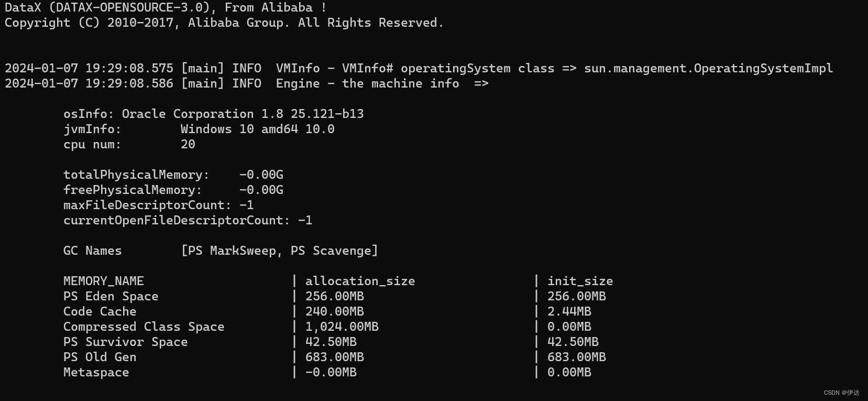Viewport: 868px width, 401px height.
Task: Click the 'currentOpenFileDescriptorCount: -1' line
Action: pyautogui.click(x=188, y=221)
